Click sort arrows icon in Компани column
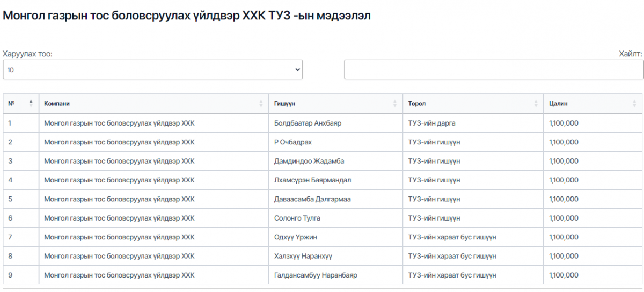Viewport: 644px width, 292px height. 261,104
